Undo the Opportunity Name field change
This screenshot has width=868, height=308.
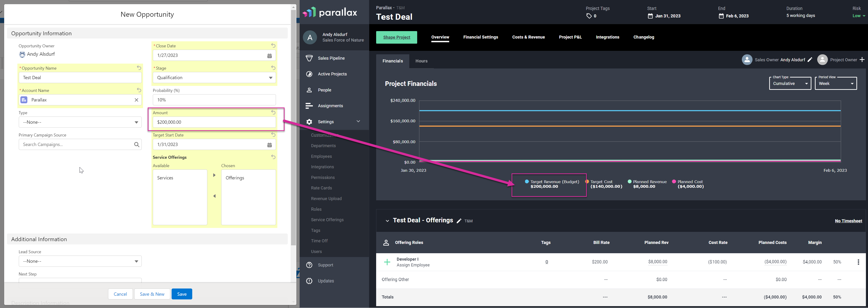point(139,68)
